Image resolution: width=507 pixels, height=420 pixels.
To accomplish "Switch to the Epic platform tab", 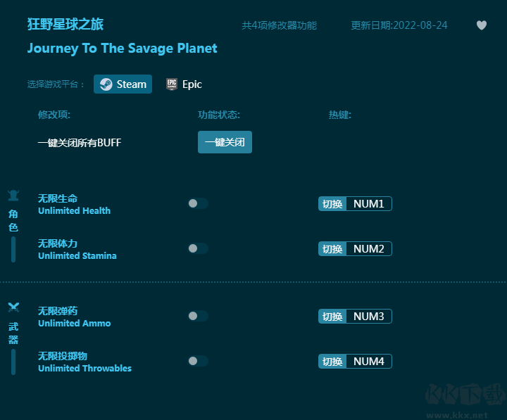I will click(184, 84).
